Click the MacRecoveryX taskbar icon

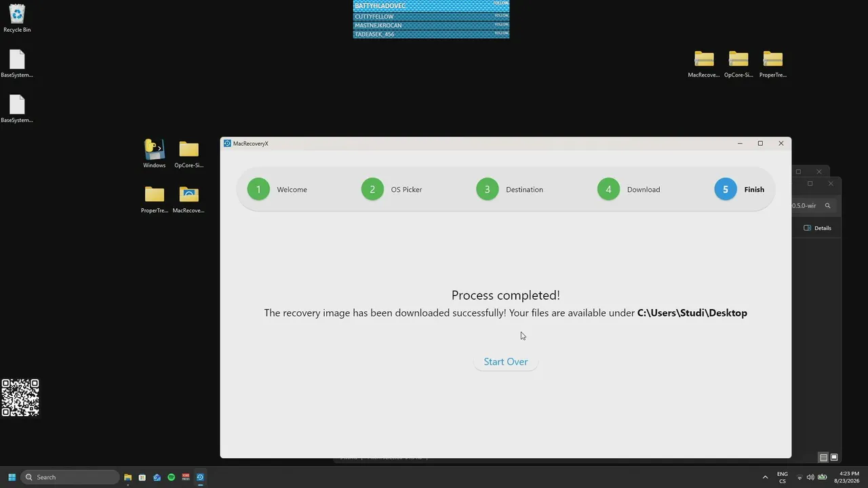[200, 477]
